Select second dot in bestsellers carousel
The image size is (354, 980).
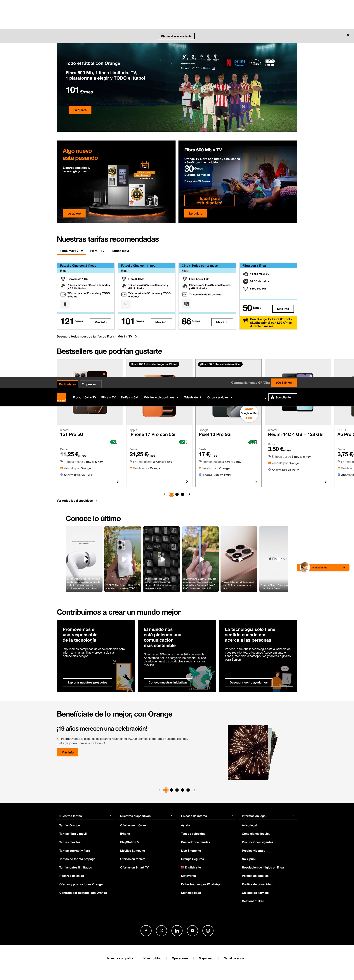click(177, 494)
